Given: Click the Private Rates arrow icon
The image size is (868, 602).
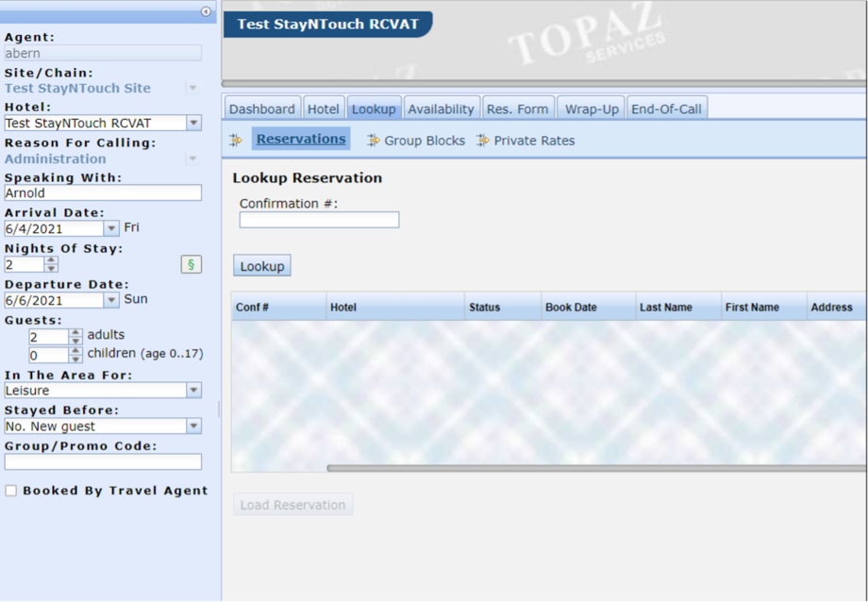Looking at the screenshot, I should pos(483,140).
